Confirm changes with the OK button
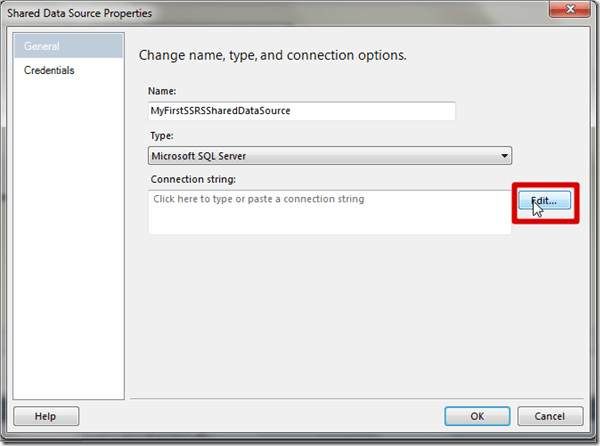The height and width of the screenshot is (446, 600). coord(477,416)
